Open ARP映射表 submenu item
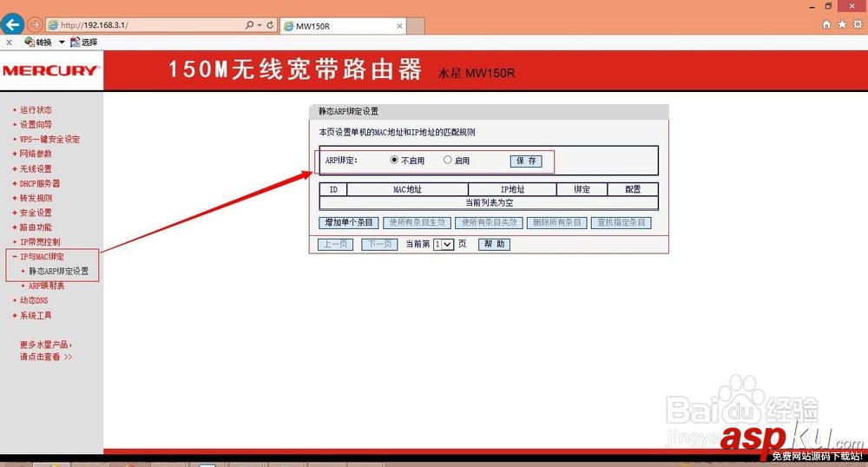This screenshot has width=868, height=467. click(47, 286)
